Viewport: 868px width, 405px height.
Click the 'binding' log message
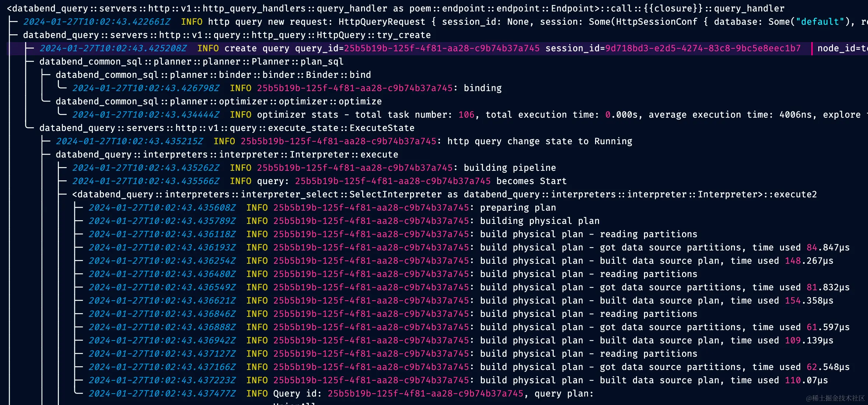point(482,88)
